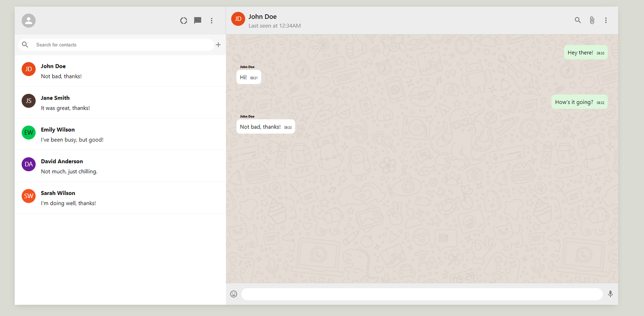Image resolution: width=644 pixels, height=316 pixels.
Task: Click the "Not bad, thanks!" chat bubble
Action: click(266, 127)
